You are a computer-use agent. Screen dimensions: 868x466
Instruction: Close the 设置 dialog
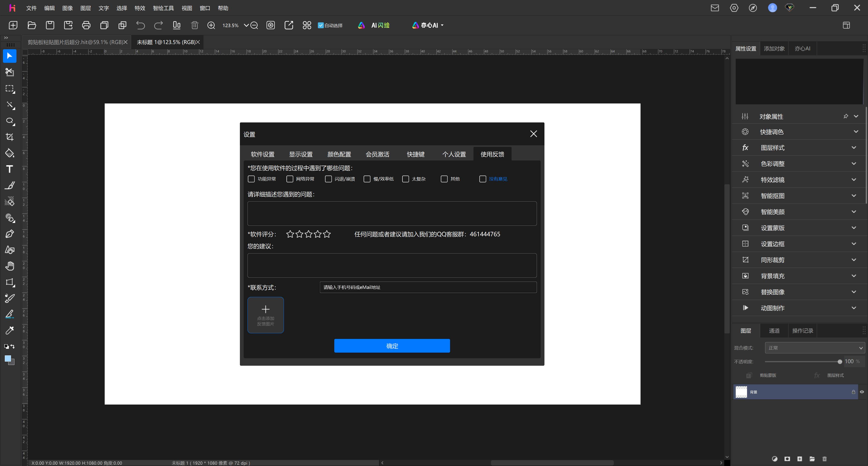[x=533, y=134]
